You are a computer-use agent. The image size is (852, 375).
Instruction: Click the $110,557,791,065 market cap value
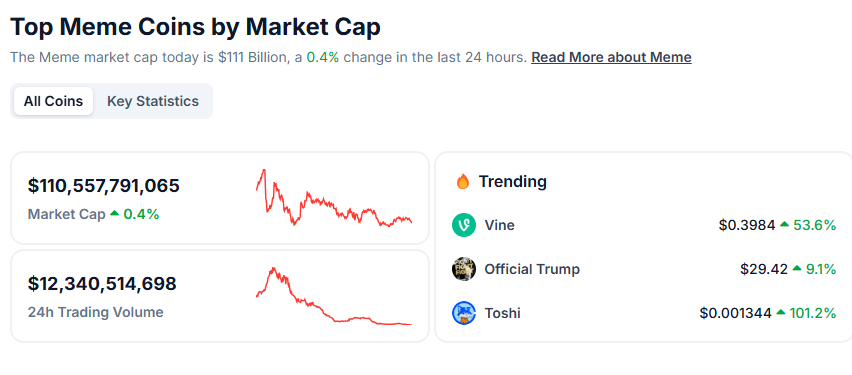104,186
